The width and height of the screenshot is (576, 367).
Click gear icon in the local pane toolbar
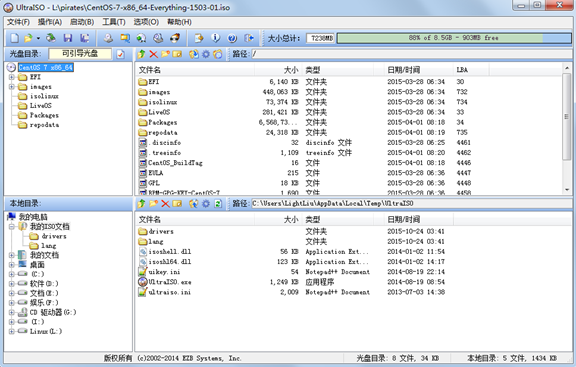pos(206,204)
